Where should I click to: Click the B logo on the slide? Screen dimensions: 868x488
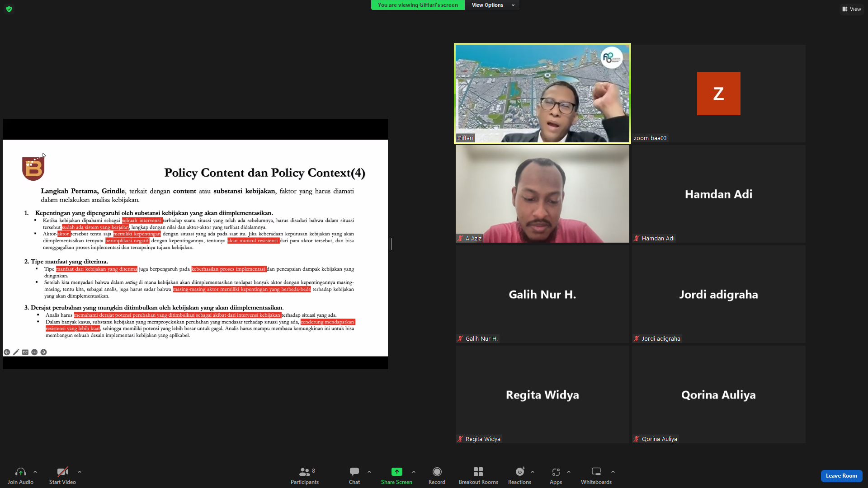click(33, 169)
